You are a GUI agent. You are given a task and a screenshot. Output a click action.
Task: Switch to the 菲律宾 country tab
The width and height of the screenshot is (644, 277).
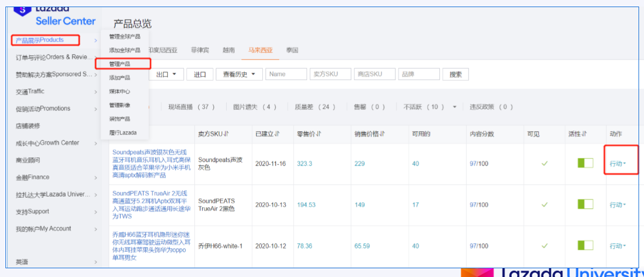(200, 51)
